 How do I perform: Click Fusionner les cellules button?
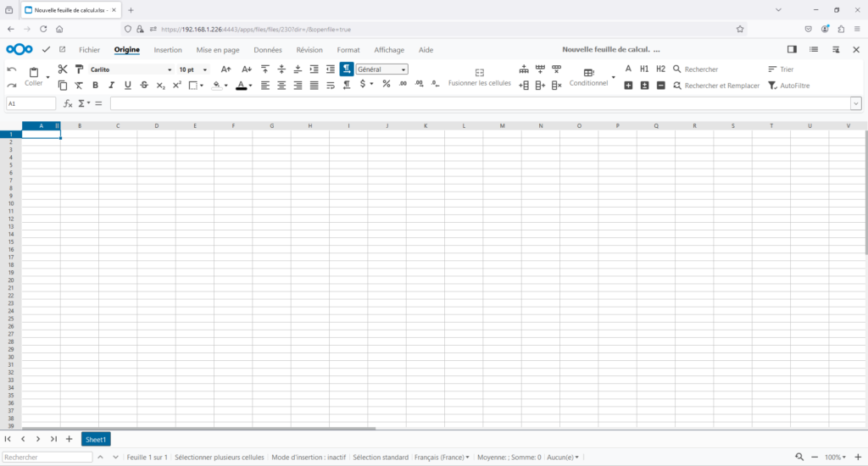pyautogui.click(x=480, y=77)
